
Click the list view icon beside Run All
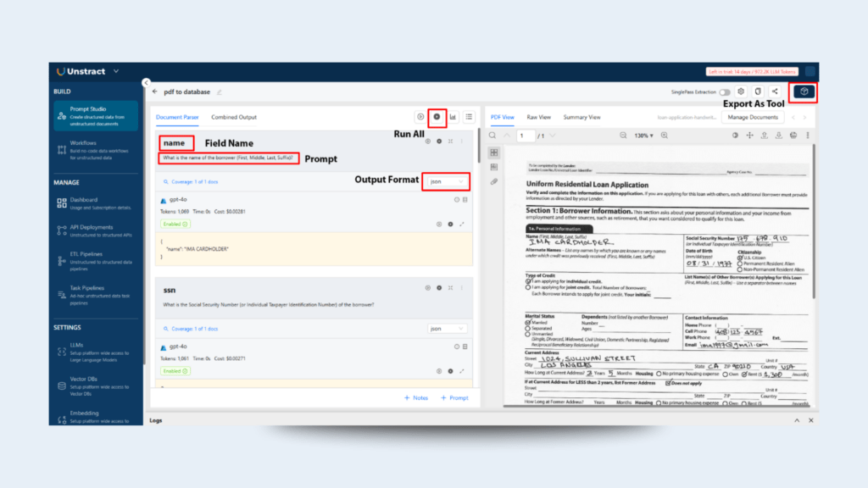click(470, 116)
